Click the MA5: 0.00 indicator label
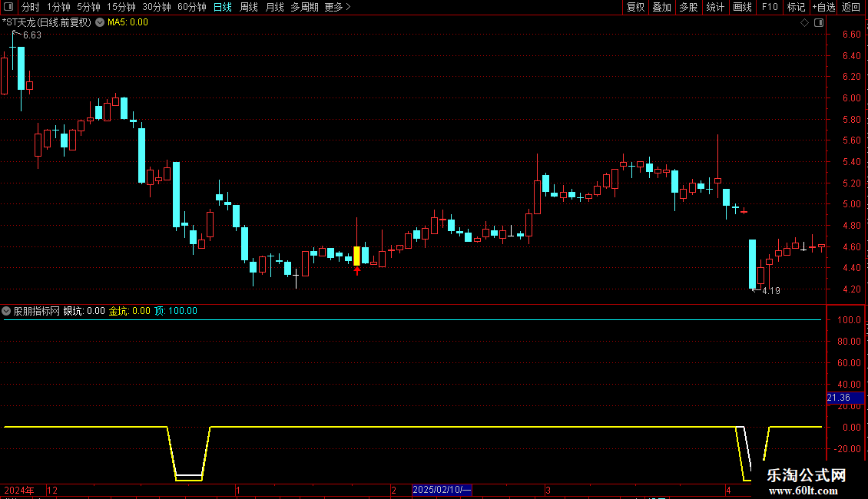 (x=128, y=22)
